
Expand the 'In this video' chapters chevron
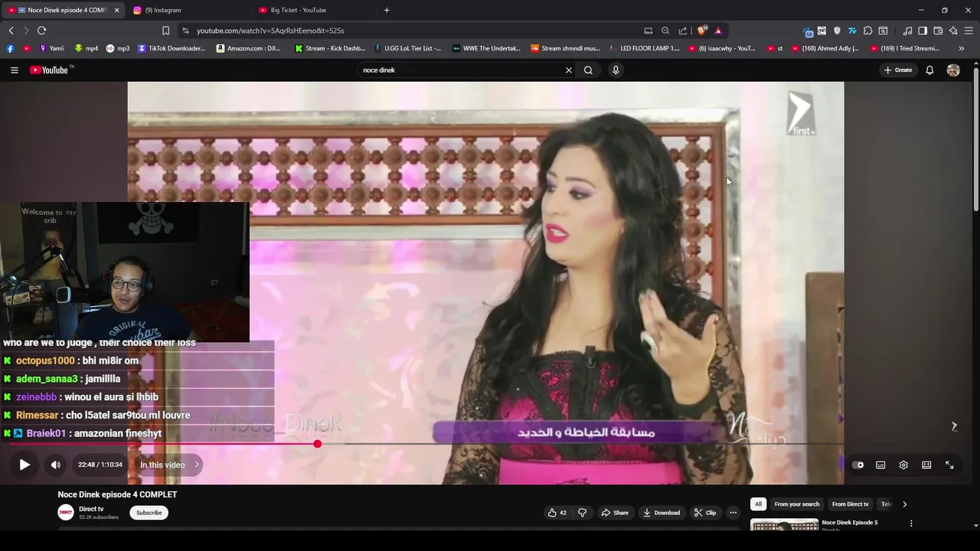196,465
